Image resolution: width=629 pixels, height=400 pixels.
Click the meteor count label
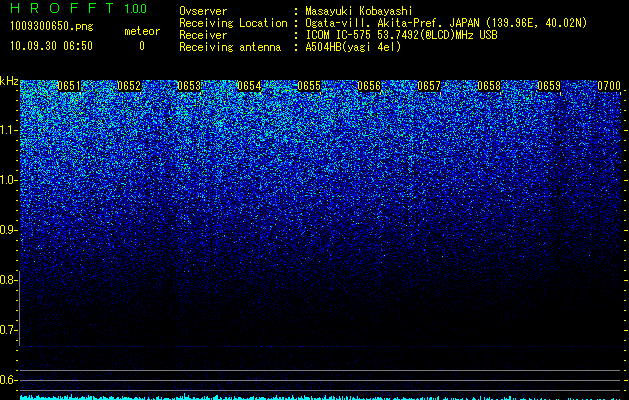pyautogui.click(x=142, y=31)
